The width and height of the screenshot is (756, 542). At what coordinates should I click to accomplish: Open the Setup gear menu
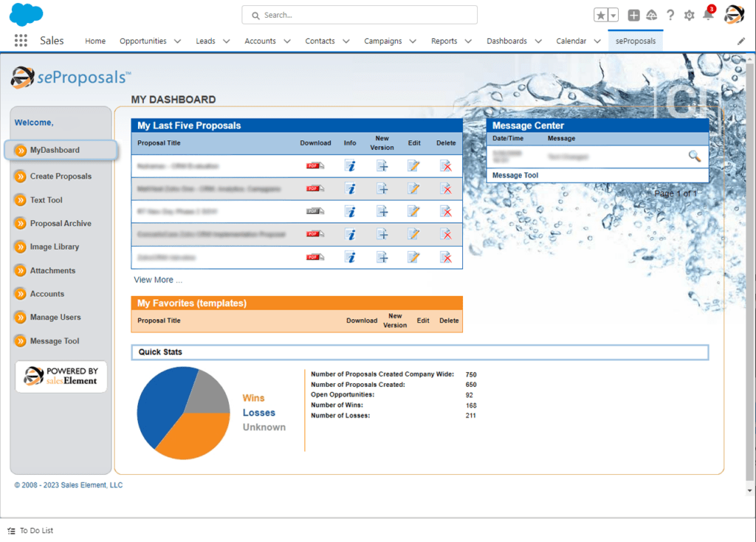tap(690, 16)
